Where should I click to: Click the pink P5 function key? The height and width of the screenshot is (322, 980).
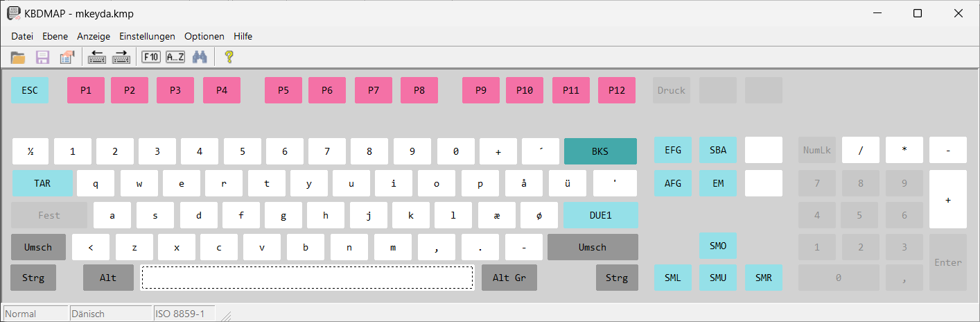click(x=283, y=90)
